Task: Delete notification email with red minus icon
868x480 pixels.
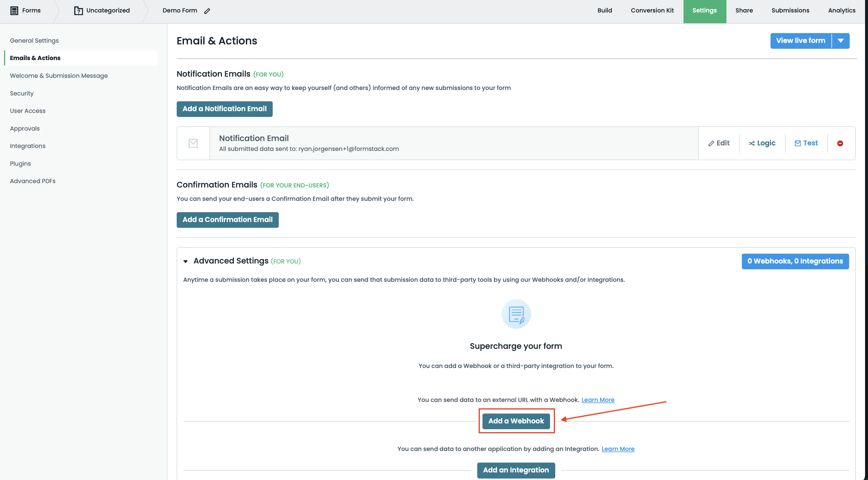Action: click(x=840, y=143)
